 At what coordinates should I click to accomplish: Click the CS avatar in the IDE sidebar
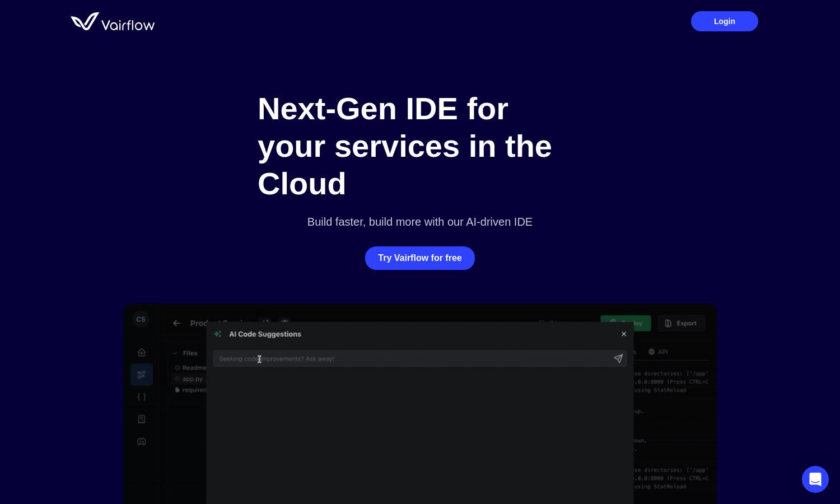pos(141,319)
